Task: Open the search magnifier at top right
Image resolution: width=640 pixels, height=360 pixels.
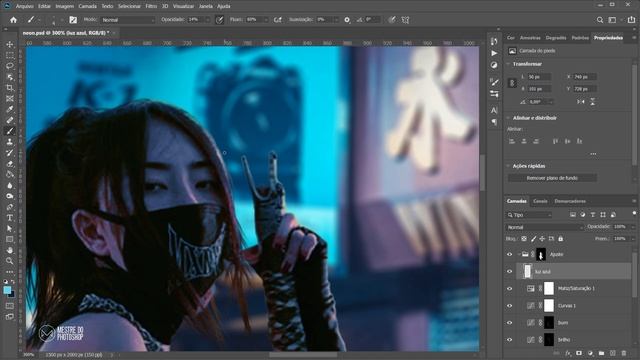Action: 600,20
